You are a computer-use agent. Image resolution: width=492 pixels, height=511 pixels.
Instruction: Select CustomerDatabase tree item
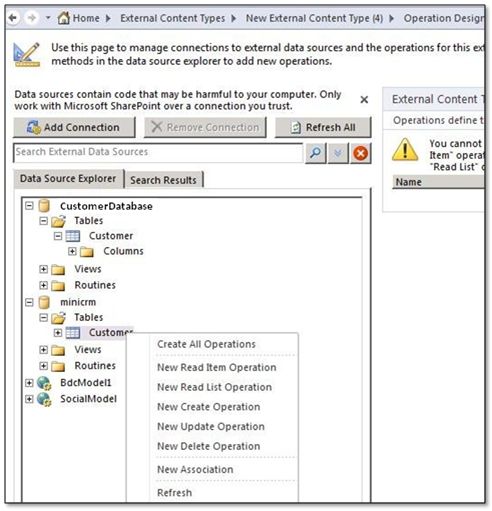(x=106, y=206)
